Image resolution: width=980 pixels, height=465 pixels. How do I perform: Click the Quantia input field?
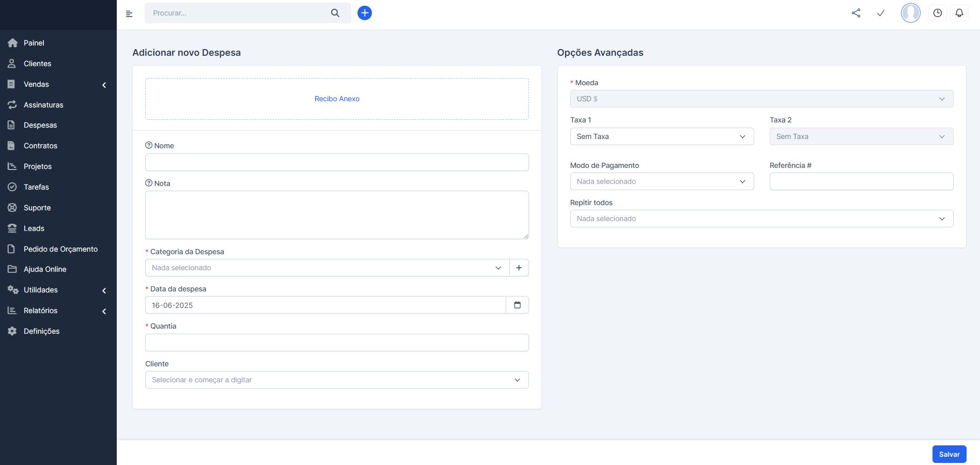[x=337, y=343]
